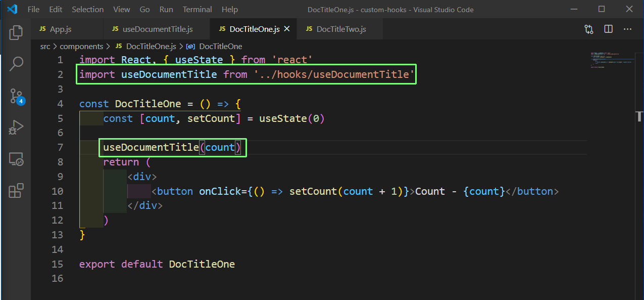Click 'export' keyword on line 15
Screen dimensions: 644x300
tap(97, 264)
